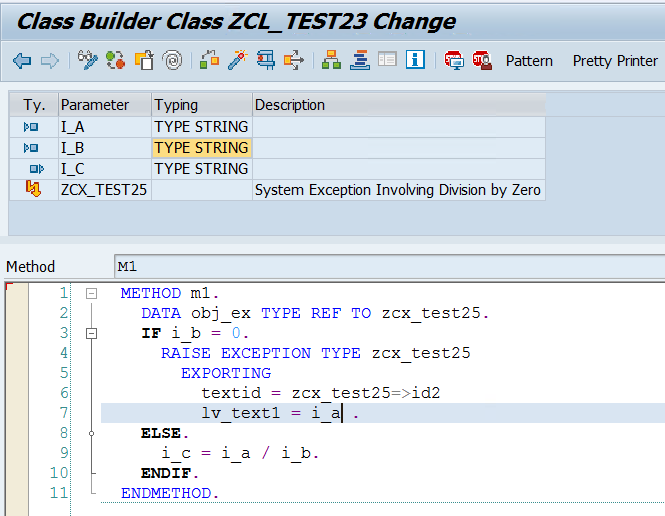Open the Other Object clipboard icon
Screen dimensions: 665x516
tap(144, 60)
